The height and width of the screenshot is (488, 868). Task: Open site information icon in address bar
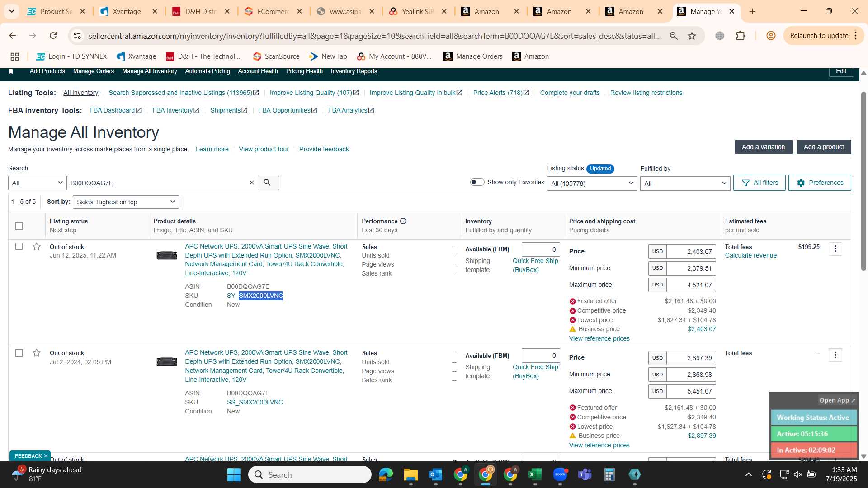[x=77, y=36]
